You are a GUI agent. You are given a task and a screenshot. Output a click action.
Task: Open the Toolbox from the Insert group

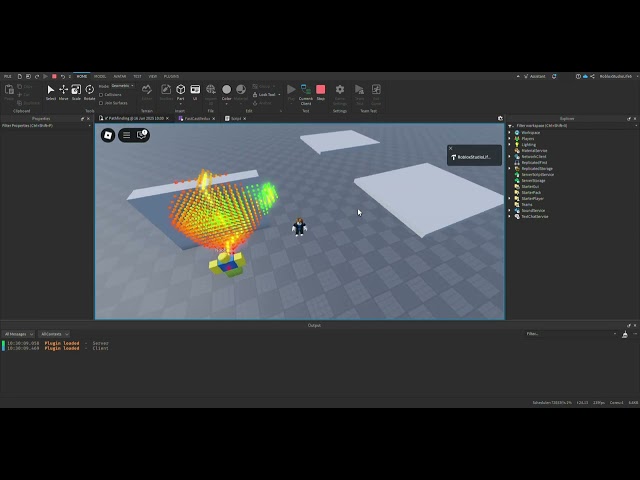tap(166, 92)
